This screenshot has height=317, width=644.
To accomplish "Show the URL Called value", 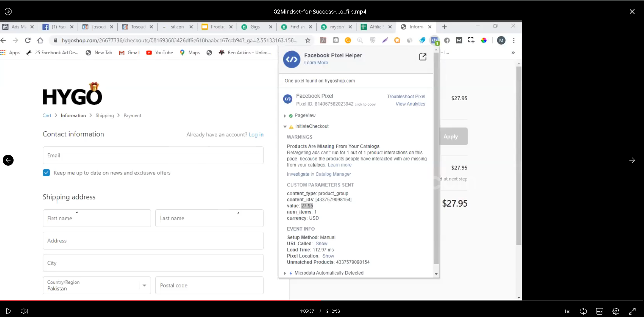I will click(321, 244).
